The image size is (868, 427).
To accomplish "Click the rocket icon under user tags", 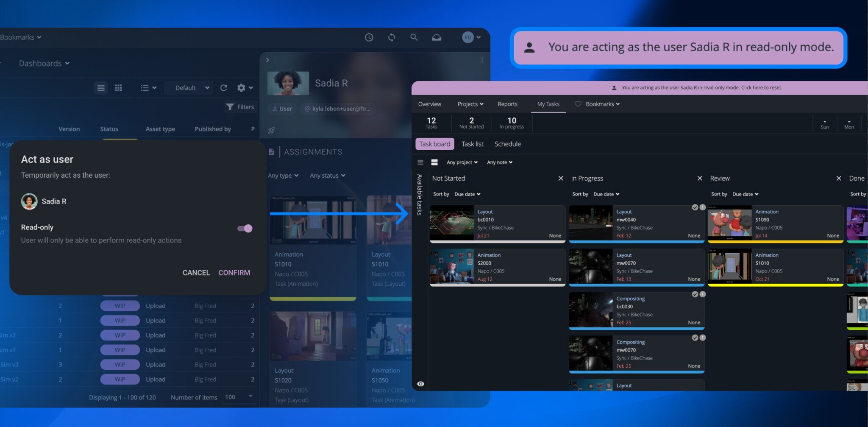I will 272,131.
